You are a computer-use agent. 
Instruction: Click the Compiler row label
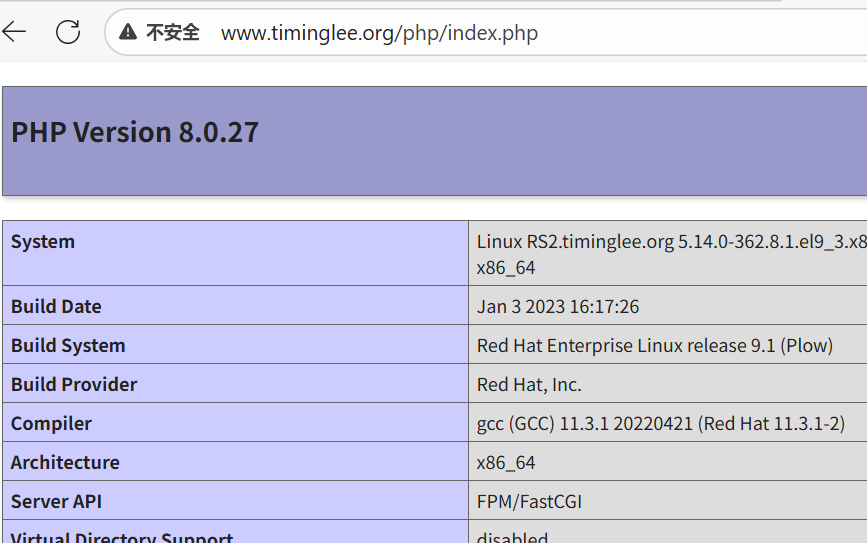[x=51, y=424]
